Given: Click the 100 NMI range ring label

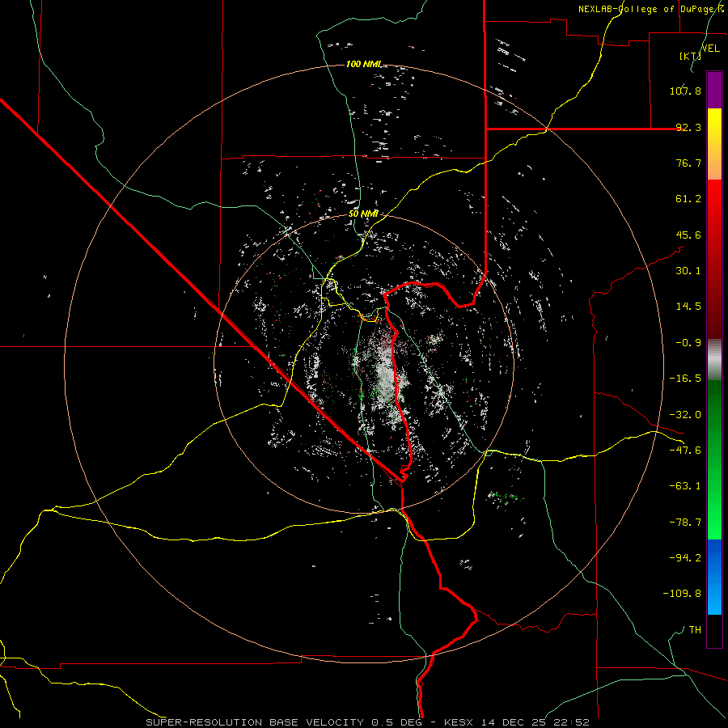Looking at the screenshot, I should (364, 64).
